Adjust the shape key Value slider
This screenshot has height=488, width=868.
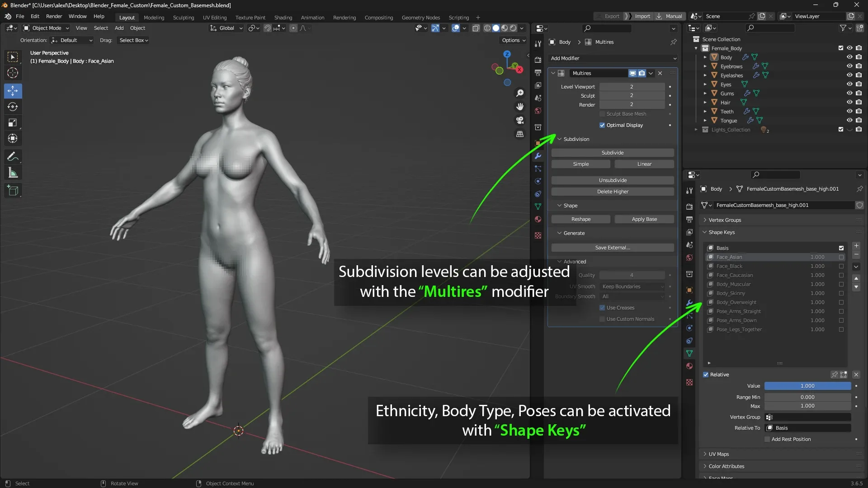click(807, 386)
